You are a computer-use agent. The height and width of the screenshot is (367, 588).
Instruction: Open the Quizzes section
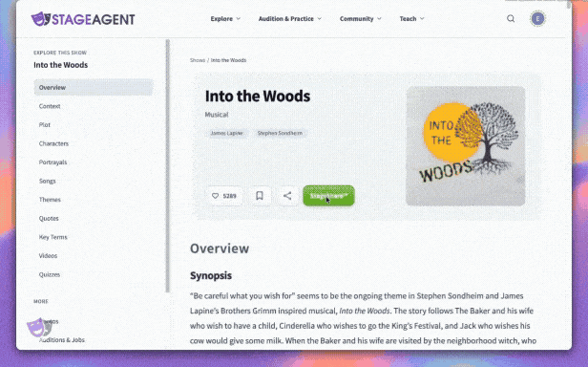pos(50,274)
